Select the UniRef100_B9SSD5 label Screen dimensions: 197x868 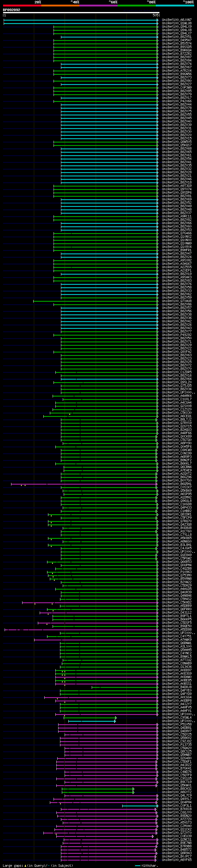[177, 47]
